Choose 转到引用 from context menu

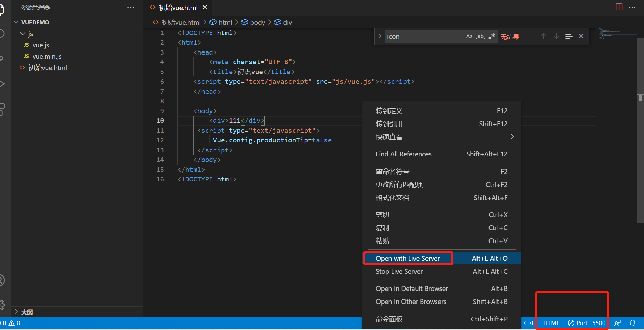pyautogui.click(x=442, y=124)
